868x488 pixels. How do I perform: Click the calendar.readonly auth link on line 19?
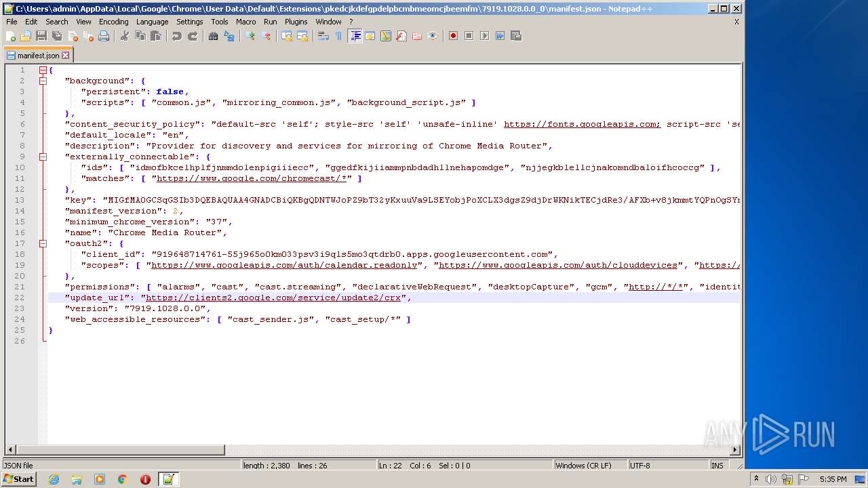coord(284,265)
